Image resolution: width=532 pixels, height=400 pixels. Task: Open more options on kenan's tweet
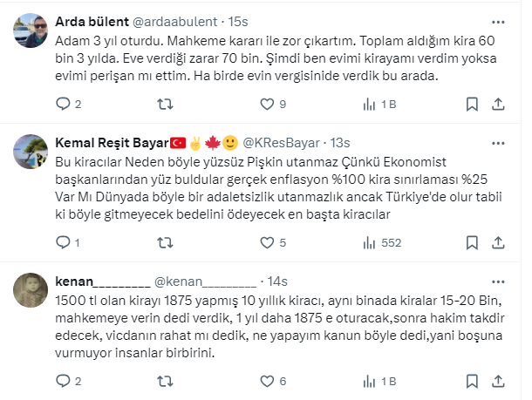(x=498, y=281)
